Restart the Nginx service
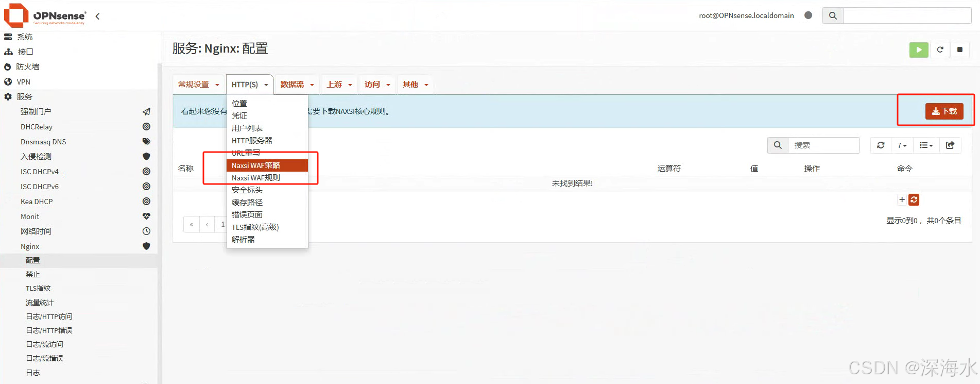 (x=940, y=49)
